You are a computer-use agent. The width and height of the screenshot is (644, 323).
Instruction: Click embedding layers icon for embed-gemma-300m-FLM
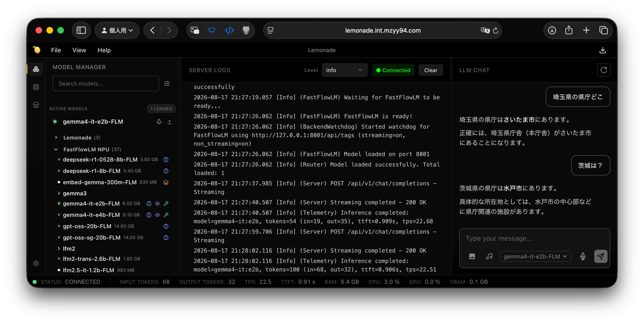[x=166, y=182]
